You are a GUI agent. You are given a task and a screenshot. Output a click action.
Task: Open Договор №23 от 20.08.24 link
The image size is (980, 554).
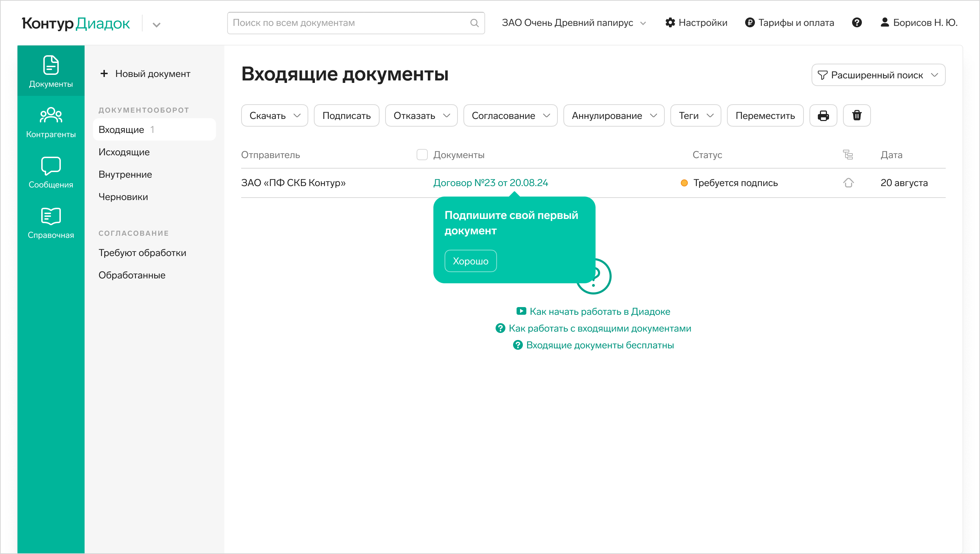pos(490,183)
